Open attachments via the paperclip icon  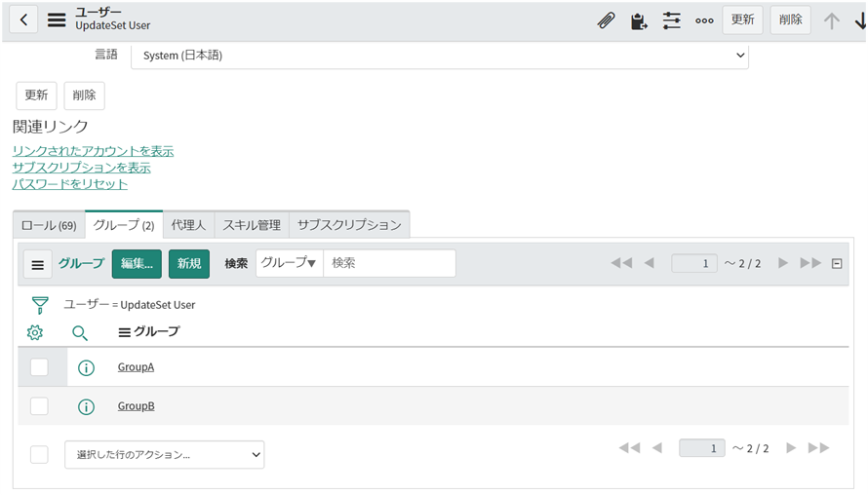(x=607, y=20)
